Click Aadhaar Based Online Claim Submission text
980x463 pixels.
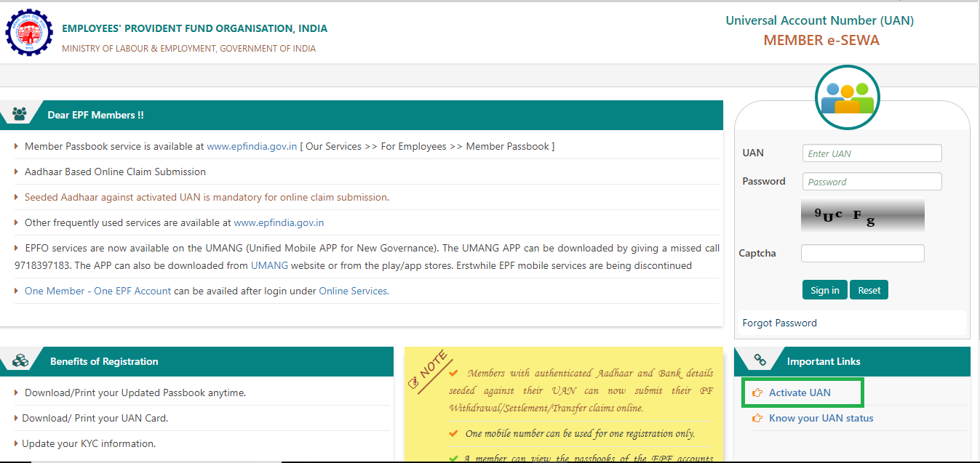tap(115, 172)
